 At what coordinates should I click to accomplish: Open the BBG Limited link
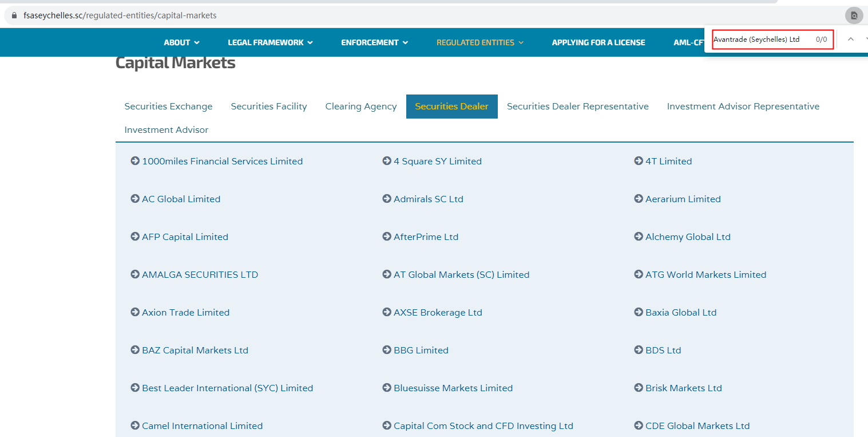pyautogui.click(x=421, y=351)
